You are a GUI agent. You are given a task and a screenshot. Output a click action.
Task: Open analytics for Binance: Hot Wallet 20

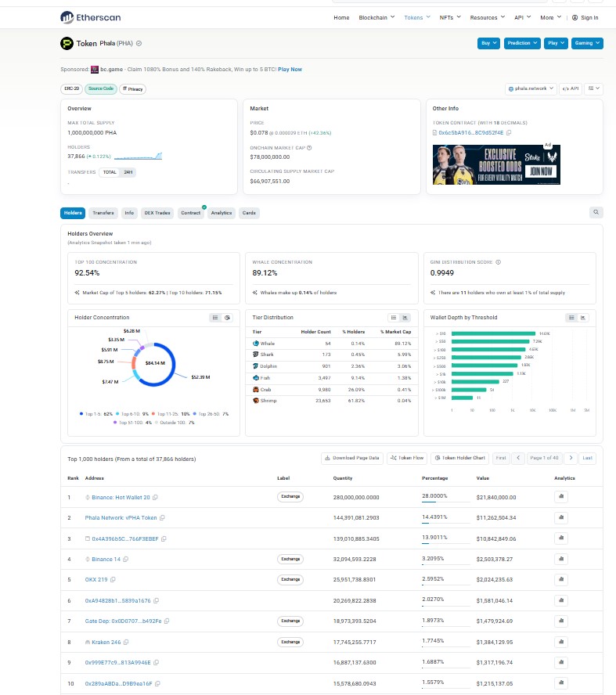coord(561,496)
